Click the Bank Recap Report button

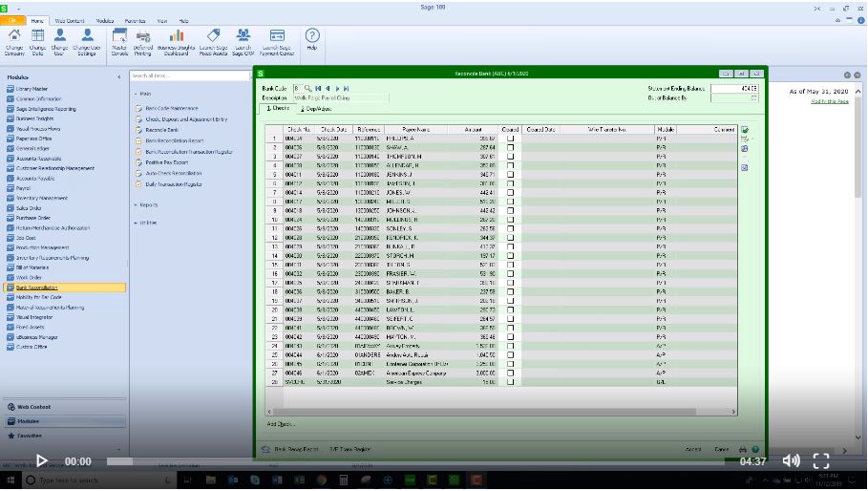296,450
